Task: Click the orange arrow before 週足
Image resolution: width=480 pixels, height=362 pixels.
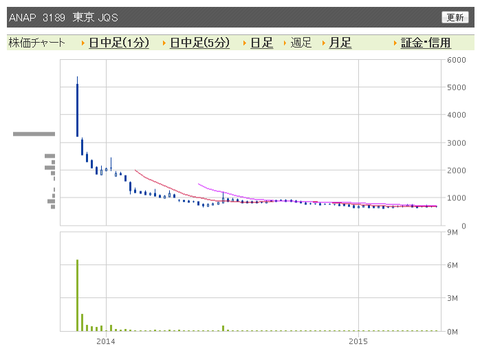Action: (285, 43)
